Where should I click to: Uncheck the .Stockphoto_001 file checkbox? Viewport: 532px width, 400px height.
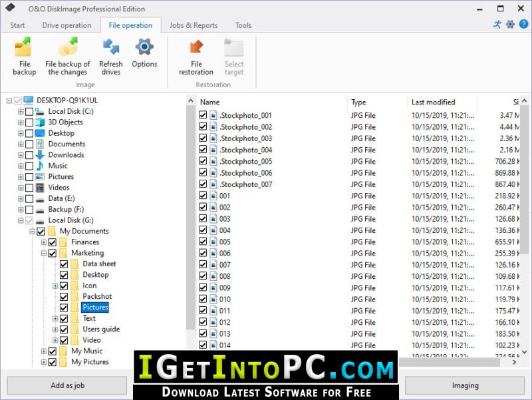(203, 115)
